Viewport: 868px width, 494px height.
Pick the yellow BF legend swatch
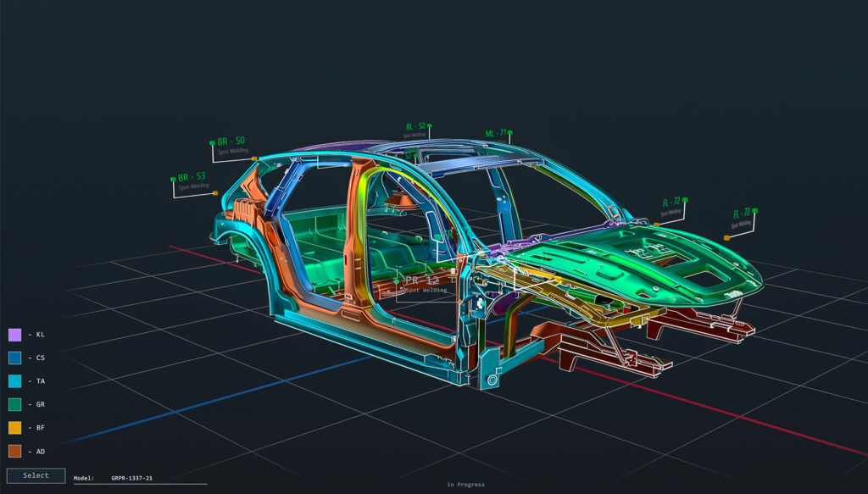tap(14, 428)
